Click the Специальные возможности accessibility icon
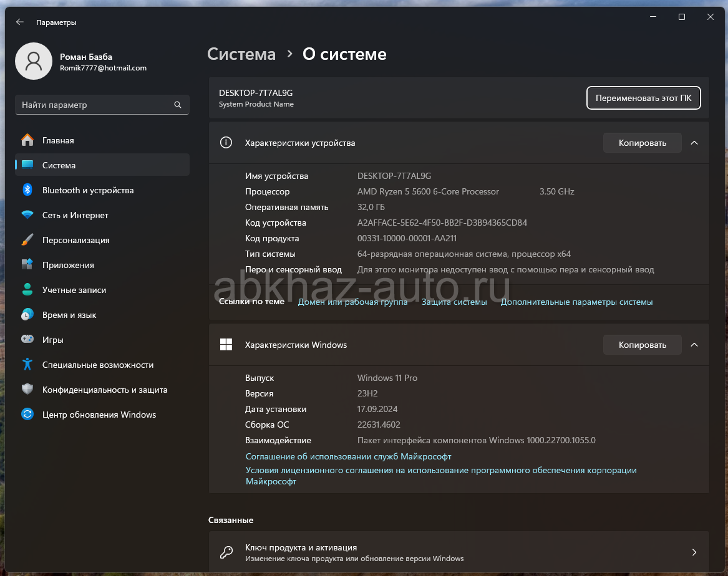The height and width of the screenshot is (576, 728). coord(27,365)
